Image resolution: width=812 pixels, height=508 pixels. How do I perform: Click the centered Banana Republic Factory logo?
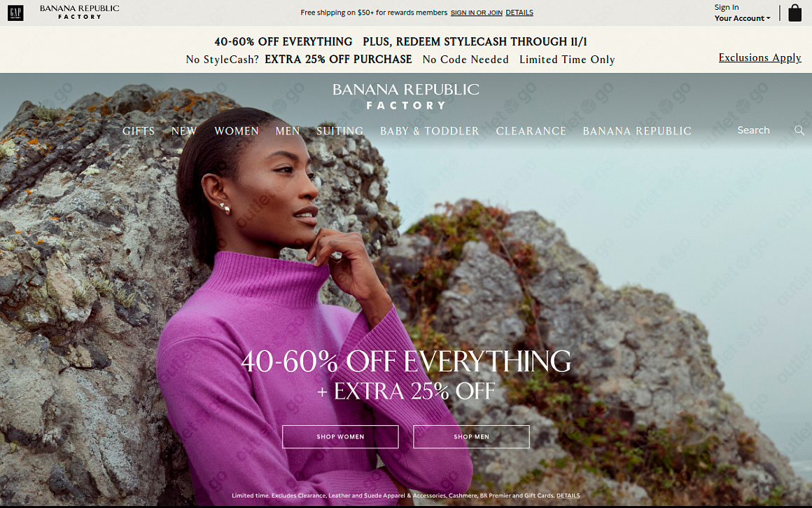pos(405,97)
